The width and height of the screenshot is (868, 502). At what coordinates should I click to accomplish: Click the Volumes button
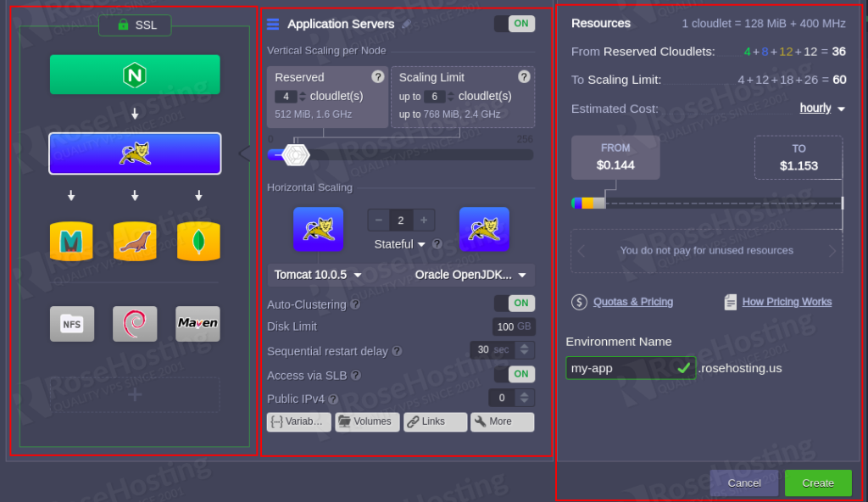pyautogui.click(x=367, y=421)
